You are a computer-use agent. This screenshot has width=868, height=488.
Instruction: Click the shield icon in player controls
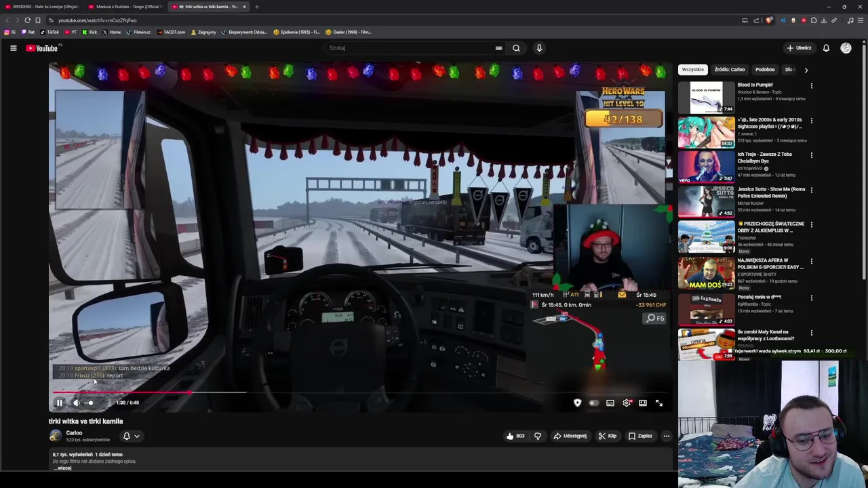(577, 403)
